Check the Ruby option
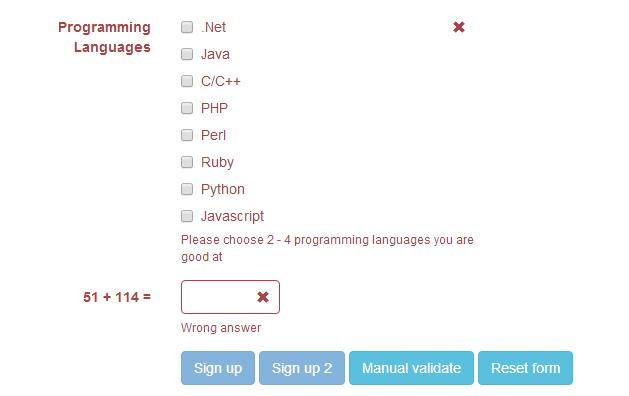 [187, 162]
